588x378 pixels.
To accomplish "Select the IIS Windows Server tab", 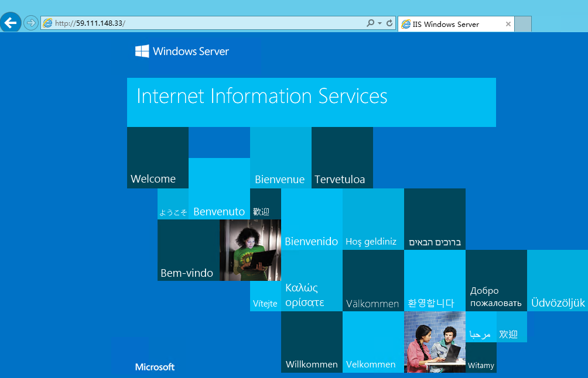I will [456, 25].
